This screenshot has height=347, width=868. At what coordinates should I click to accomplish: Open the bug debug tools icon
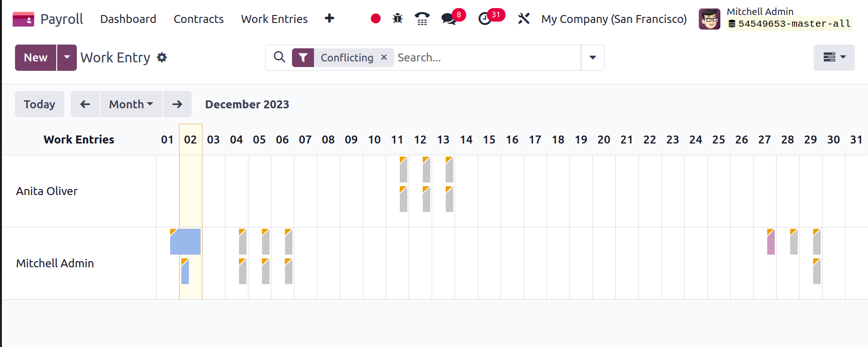coord(397,19)
